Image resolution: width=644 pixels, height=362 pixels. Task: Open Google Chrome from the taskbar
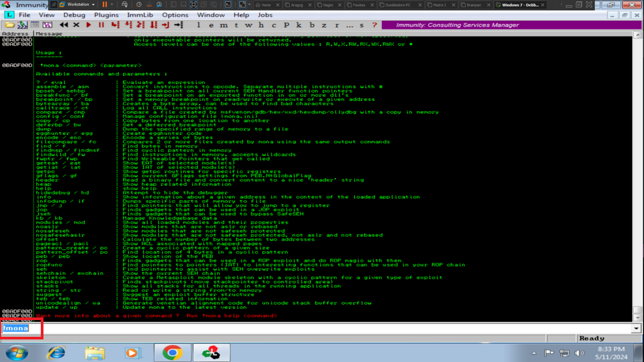[172, 352]
